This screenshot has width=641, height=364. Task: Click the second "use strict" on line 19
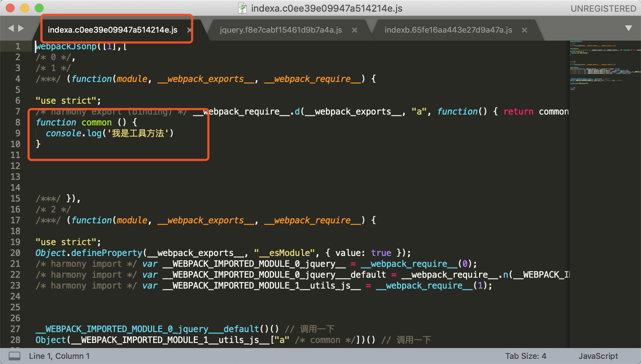66,242
